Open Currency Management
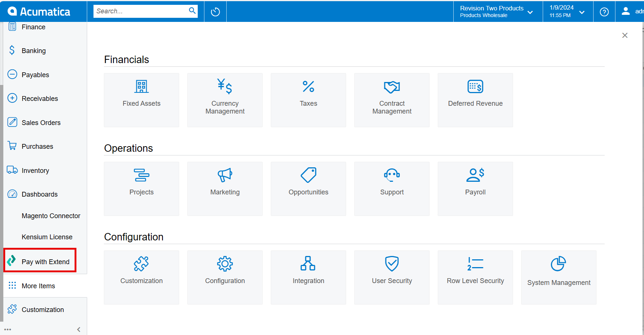This screenshot has height=335, width=644. 225,86
